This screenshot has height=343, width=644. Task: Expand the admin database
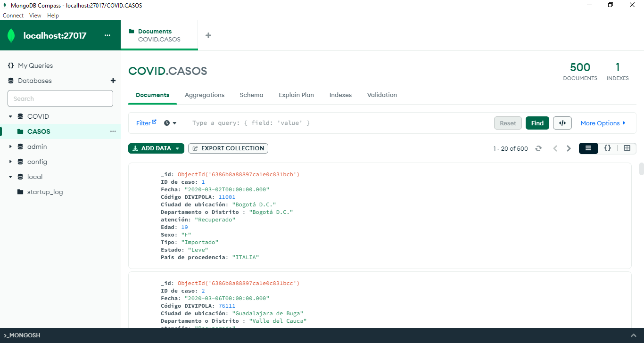pos(9,147)
